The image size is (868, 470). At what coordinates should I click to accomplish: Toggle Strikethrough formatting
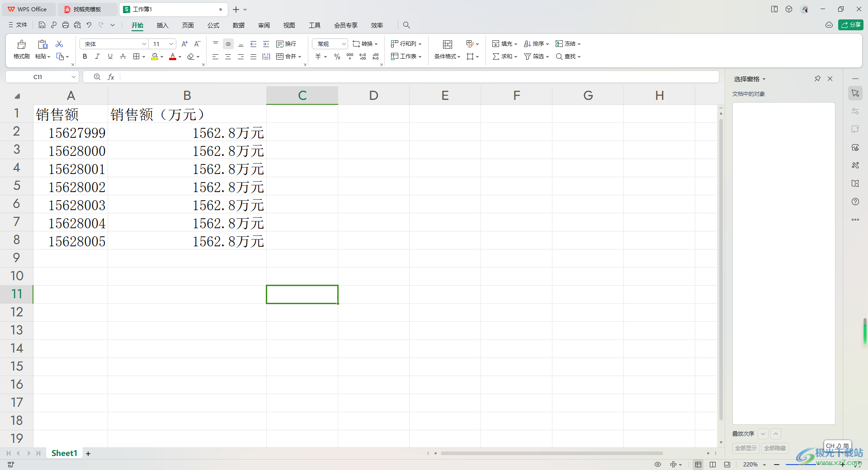coord(123,56)
